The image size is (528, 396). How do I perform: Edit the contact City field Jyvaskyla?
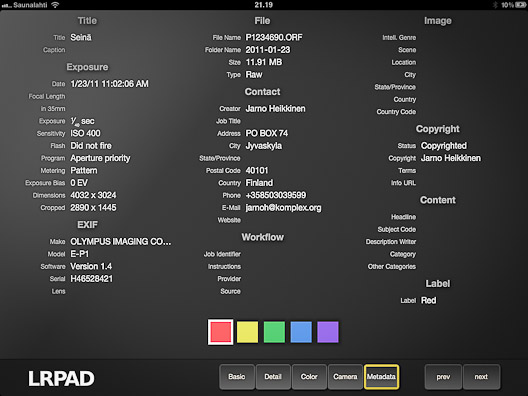tap(264, 146)
